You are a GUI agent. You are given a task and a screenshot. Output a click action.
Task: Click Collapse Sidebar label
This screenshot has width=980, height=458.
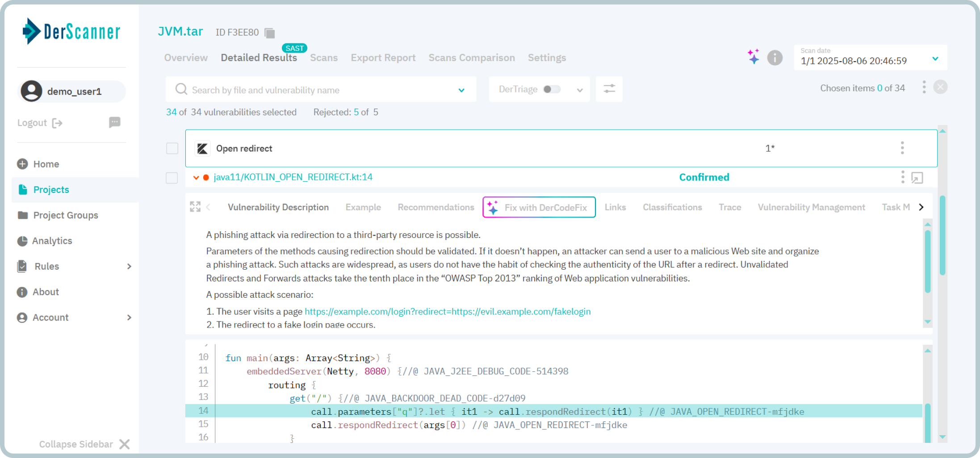point(76,444)
